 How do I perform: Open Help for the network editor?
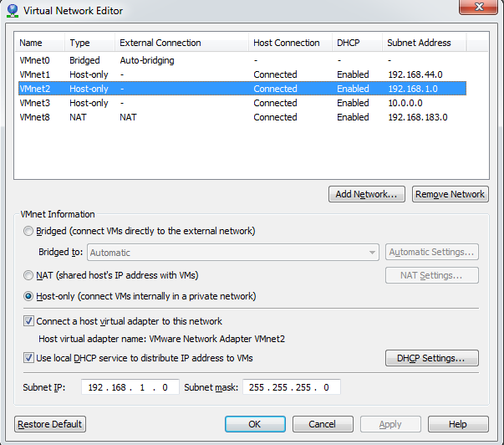[458, 424]
